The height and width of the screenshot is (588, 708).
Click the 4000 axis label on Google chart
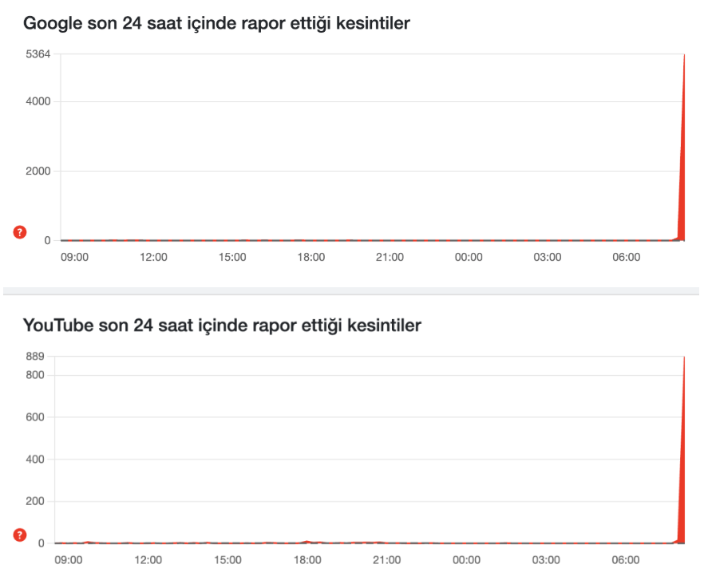38,101
